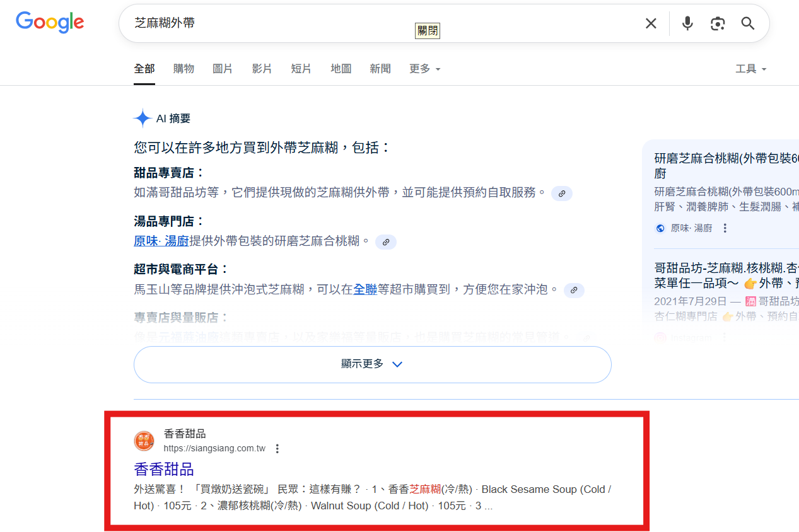Screen dimensions: 799x532
Task: Start voice search with the microphone icon
Action: click(687, 23)
